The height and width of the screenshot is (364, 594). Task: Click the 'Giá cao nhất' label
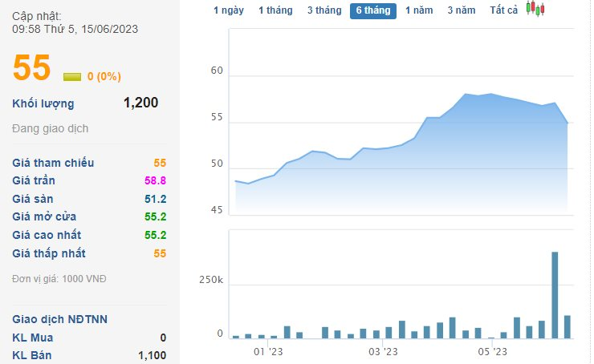(x=47, y=235)
